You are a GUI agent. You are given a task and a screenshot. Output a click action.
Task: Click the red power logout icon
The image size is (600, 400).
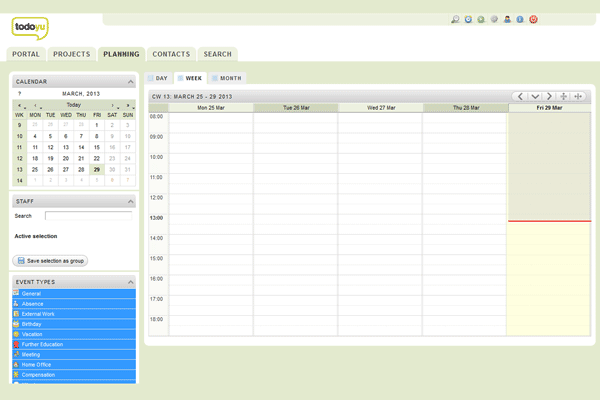(x=534, y=19)
